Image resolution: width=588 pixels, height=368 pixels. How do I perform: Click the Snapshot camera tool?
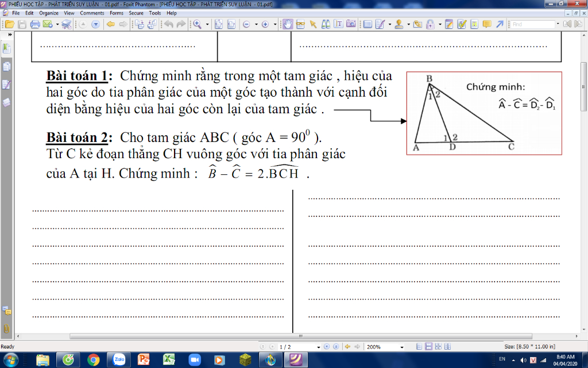click(351, 24)
